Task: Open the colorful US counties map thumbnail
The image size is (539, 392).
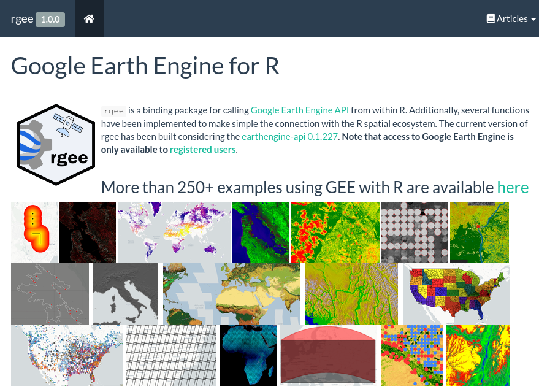Action: (456, 294)
